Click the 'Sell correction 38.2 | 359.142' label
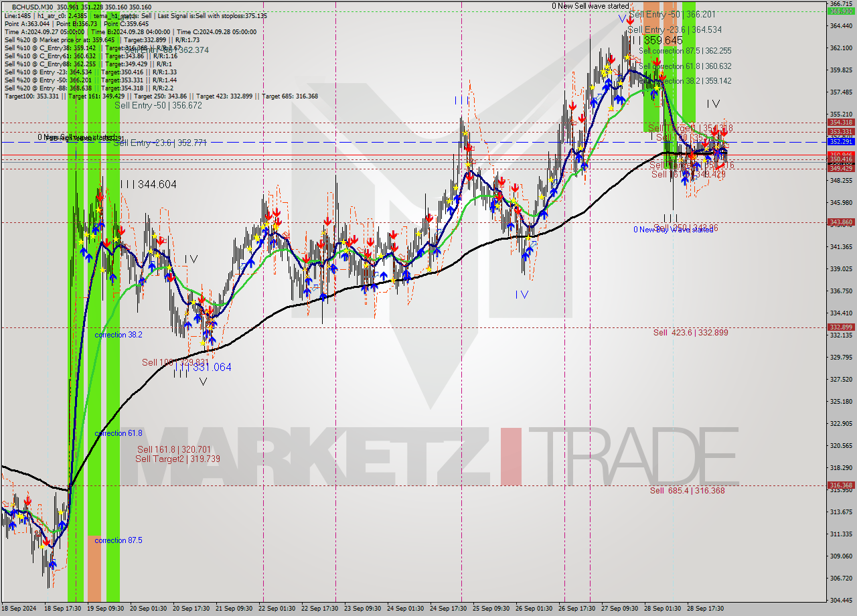857x616 pixels. point(685,81)
